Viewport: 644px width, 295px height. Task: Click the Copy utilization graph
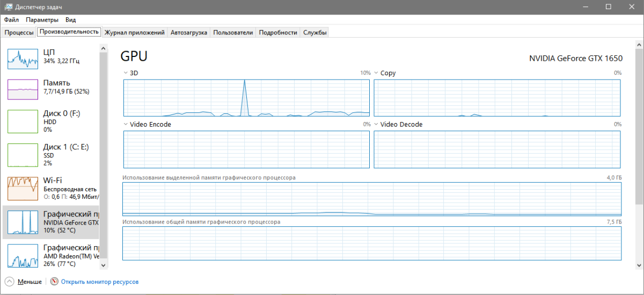pyautogui.click(x=497, y=98)
